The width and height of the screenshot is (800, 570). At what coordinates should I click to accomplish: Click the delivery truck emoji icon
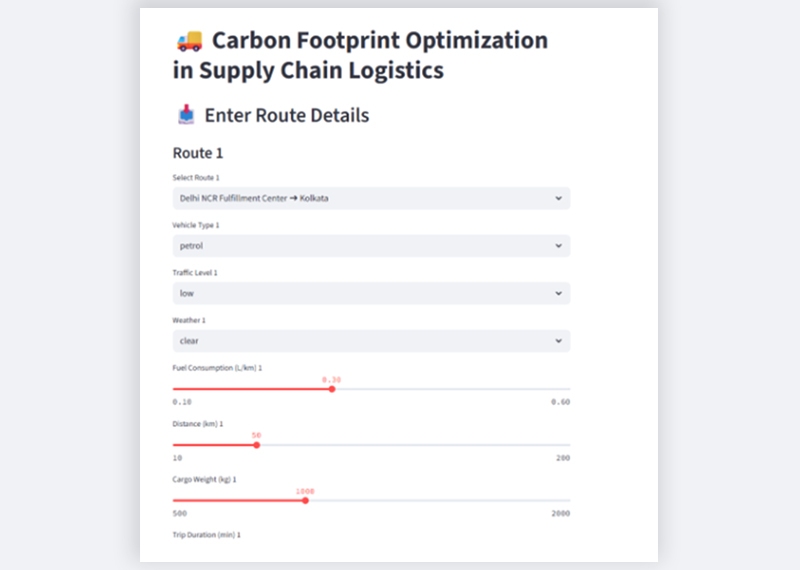pyautogui.click(x=188, y=41)
